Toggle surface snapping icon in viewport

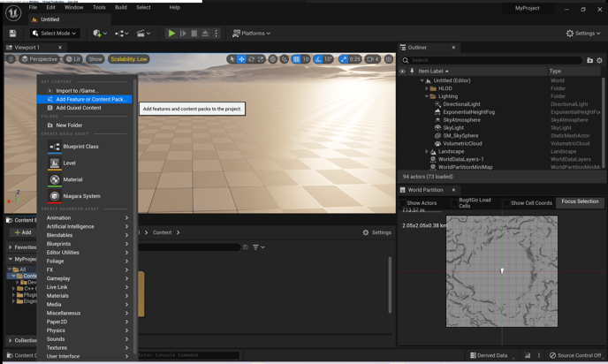[285, 59]
